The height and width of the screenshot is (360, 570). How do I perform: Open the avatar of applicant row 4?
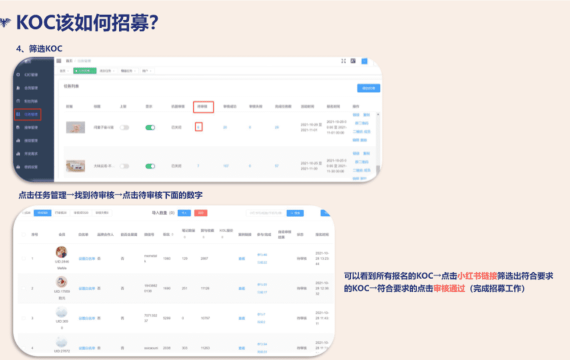61,342
